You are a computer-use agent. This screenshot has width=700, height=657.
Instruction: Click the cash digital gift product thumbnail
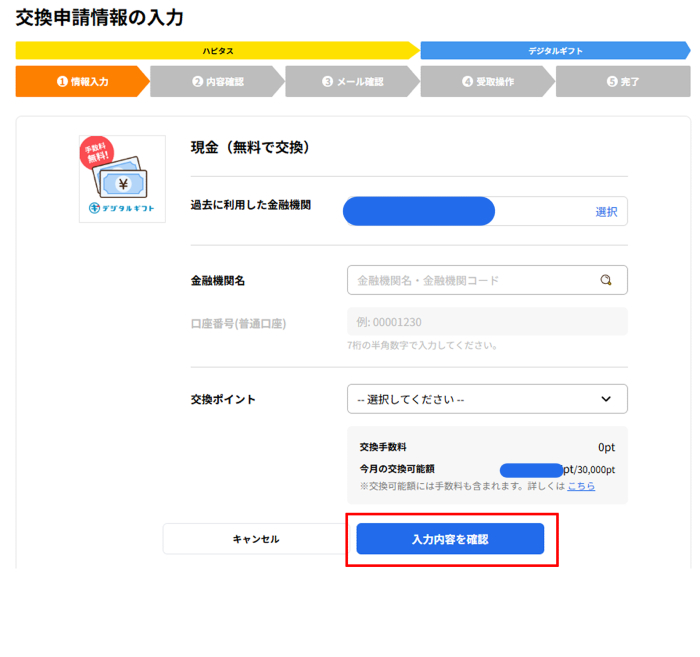click(122, 179)
